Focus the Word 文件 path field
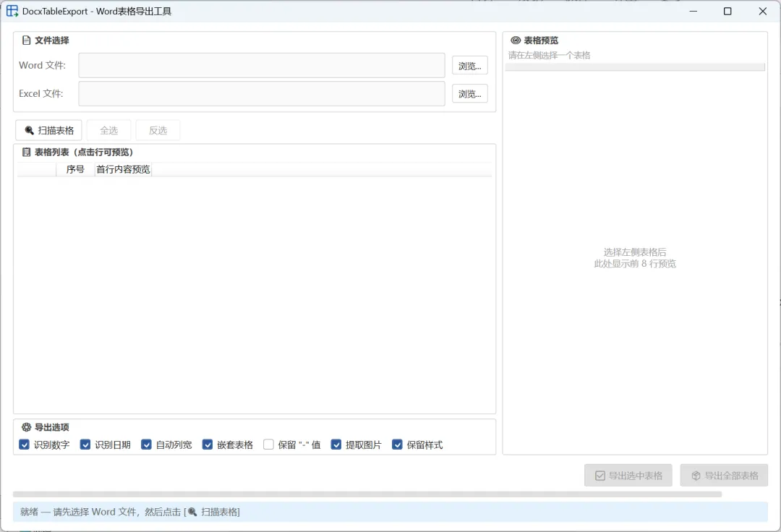781x532 pixels. (262, 65)
